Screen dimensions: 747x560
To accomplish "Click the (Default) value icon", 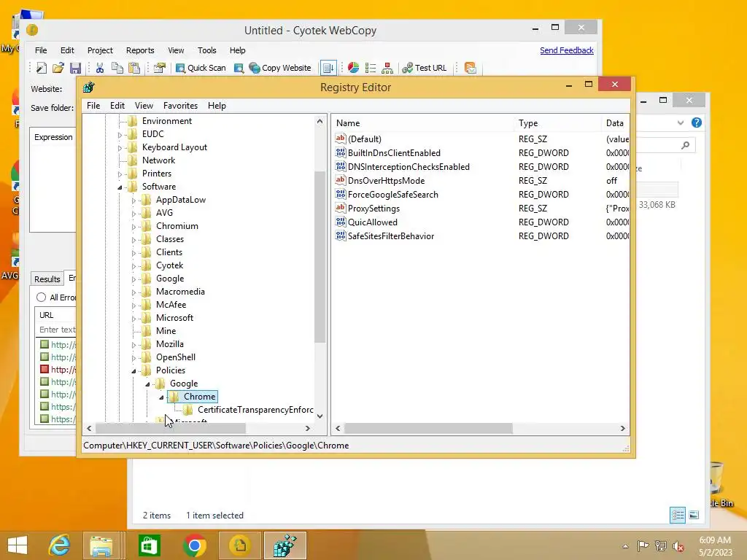I will coord(340,139).
